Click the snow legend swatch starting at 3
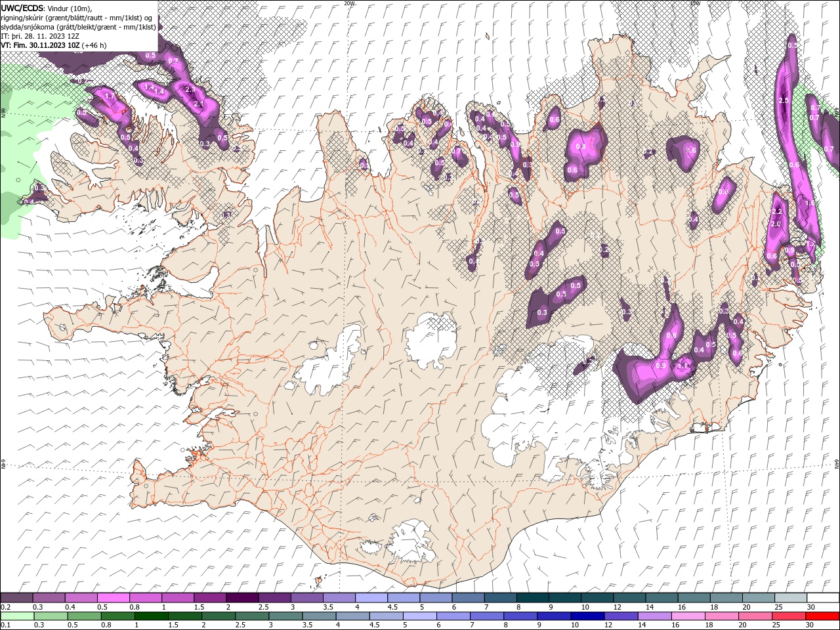840x630 pixels. point(306,598)
